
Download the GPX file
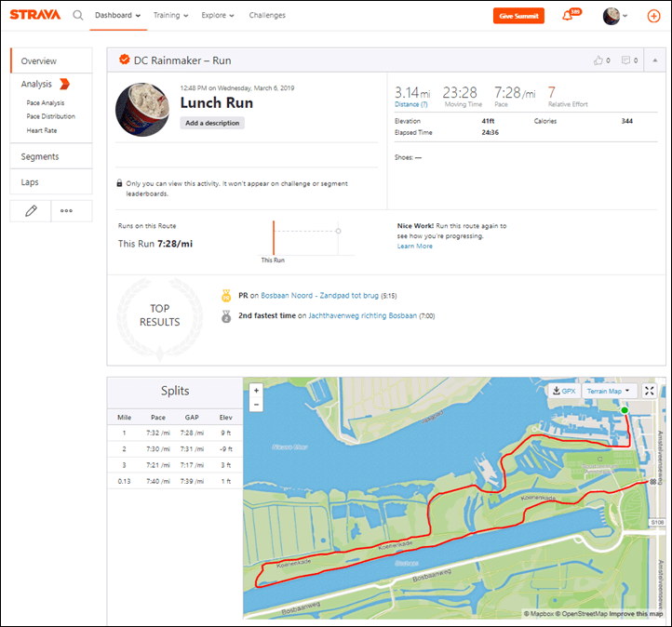point(564,391)
